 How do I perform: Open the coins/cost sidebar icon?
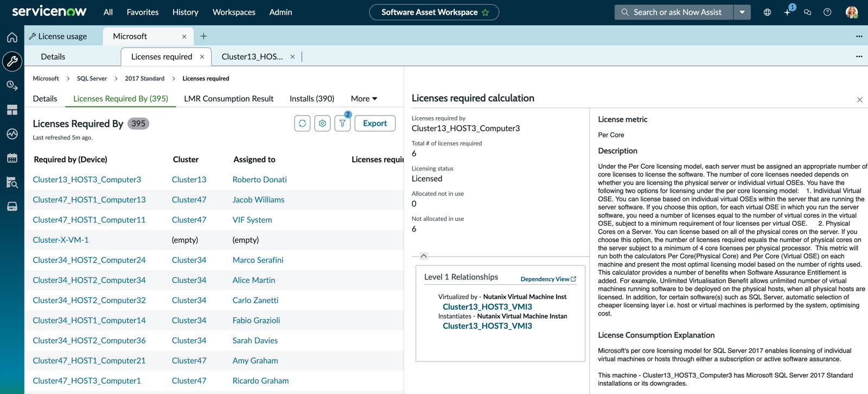[12, 86]
